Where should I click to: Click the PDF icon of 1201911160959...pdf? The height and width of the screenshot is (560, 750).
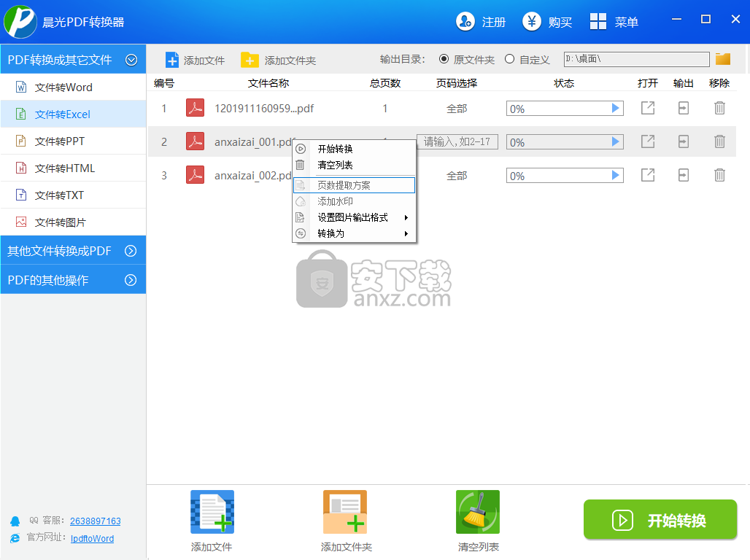point(195,108)
